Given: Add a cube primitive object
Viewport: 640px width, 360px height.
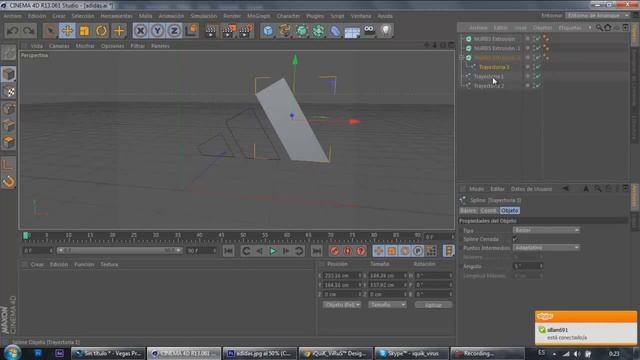Looking at the screenshot, I should click(x=268, y=31).
